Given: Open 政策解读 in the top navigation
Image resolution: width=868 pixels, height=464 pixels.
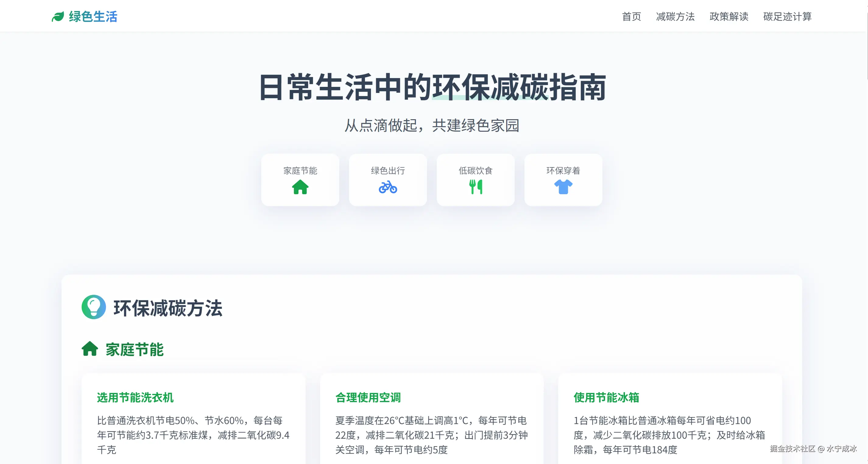Looking at the screenshot, I should [x=729, y=16].
